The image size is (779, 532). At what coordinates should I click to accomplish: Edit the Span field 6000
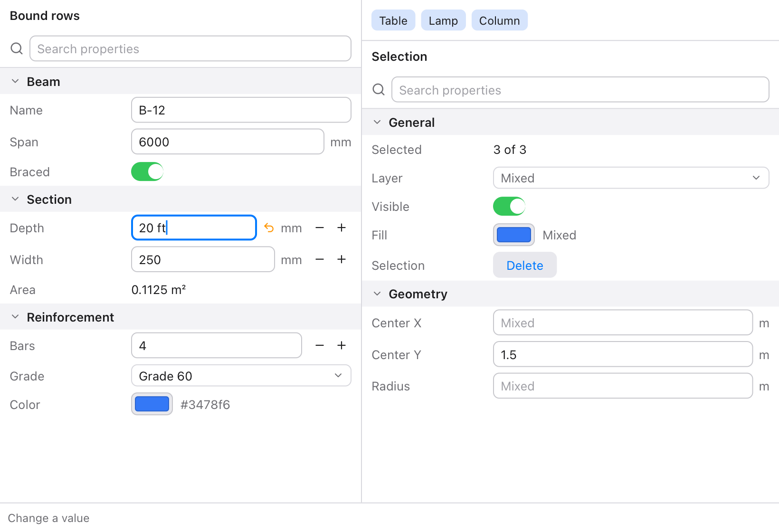point(228,142)
